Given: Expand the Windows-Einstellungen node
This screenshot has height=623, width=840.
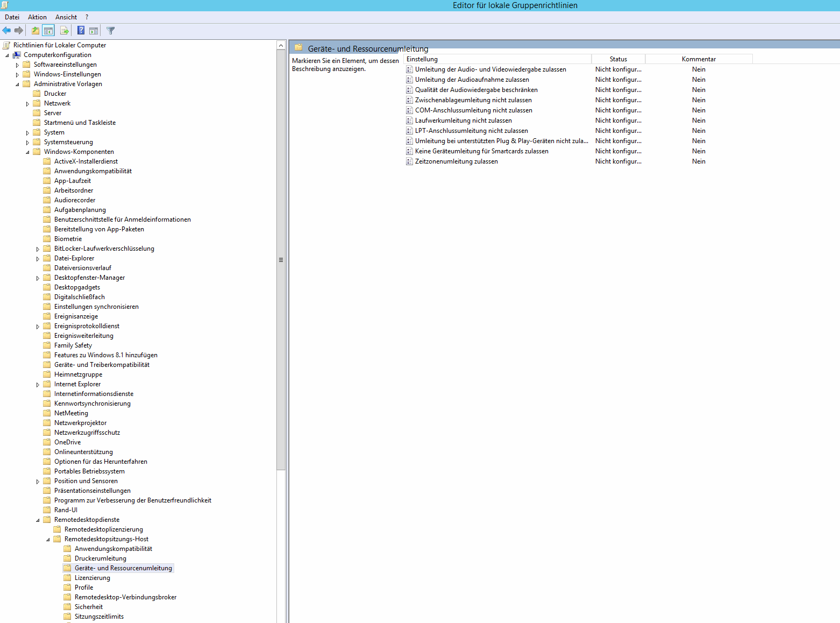Looking at the screenshot, I should click(x=17, y=75).
